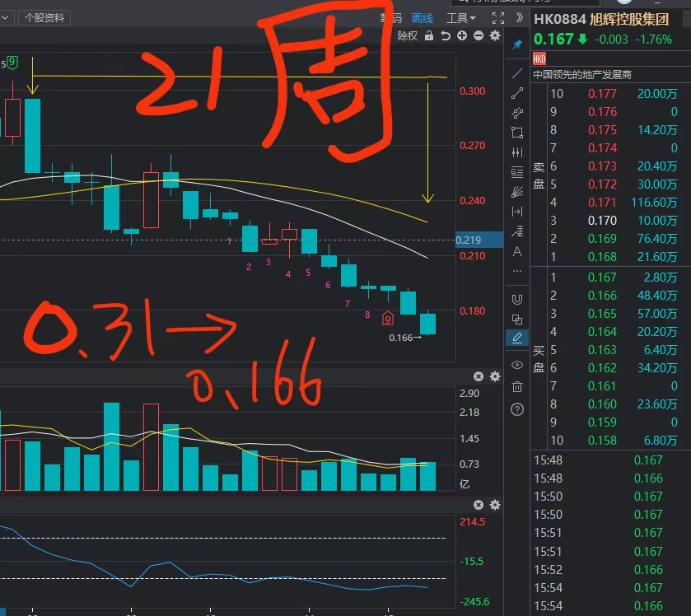Open 个股资料 stock info tab
Viewport: 691px width, 616px height.
[x=44, y=18]
